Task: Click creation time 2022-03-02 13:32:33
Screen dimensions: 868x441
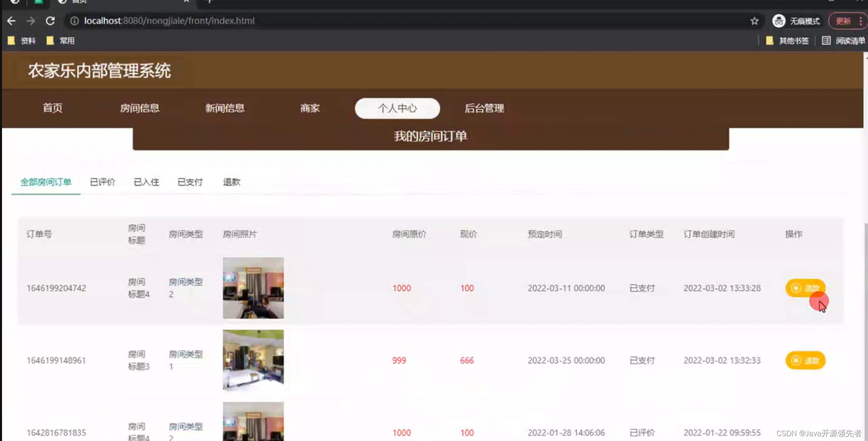Action: tap(722, 360)
